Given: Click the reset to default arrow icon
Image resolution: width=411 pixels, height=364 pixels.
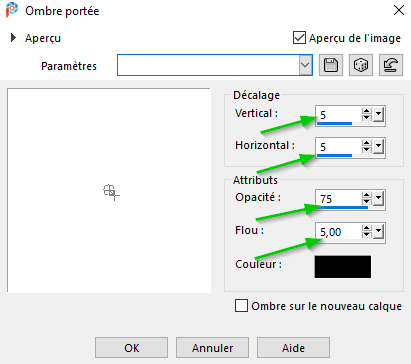Looking at the screenshot, I should pyautogui.click(x=391, y=65).
